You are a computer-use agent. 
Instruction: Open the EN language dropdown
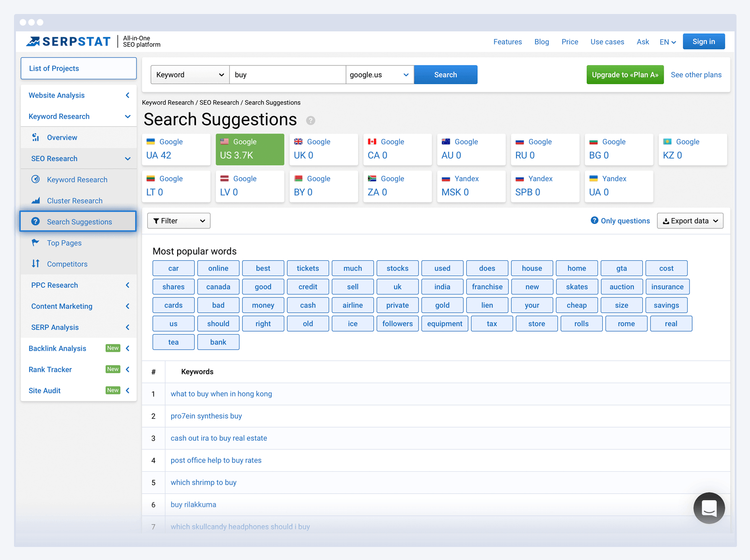point(667,42)
